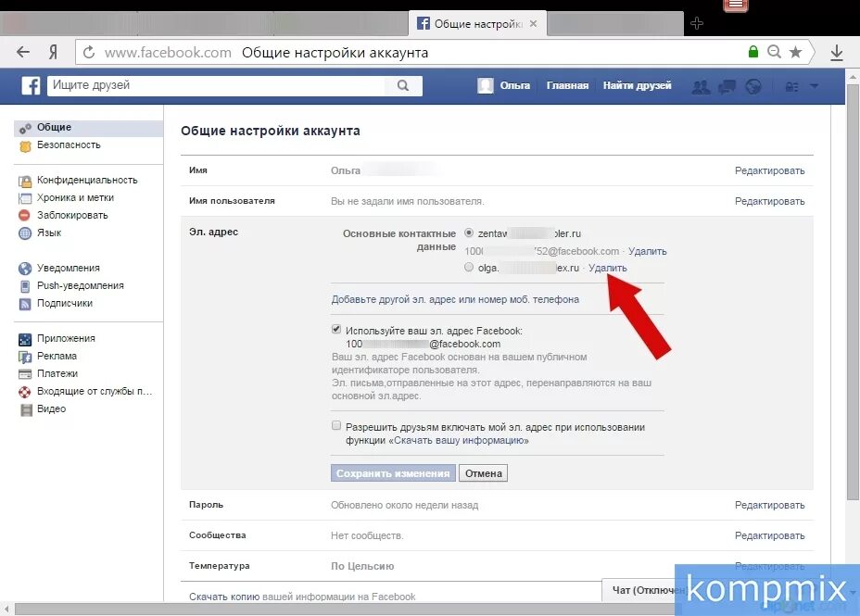Open Реклама settings section

pos(57,357)
